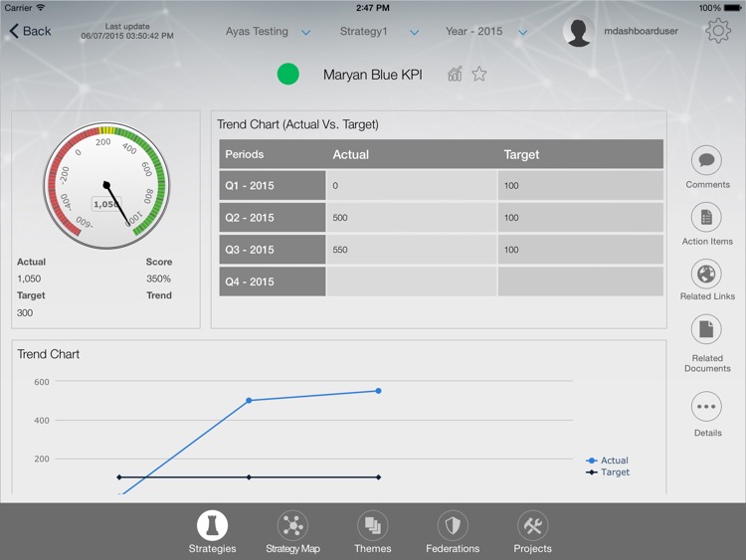Switch to the Federations tab
Screen dimensions: 746x560
[x=453, y=532]
